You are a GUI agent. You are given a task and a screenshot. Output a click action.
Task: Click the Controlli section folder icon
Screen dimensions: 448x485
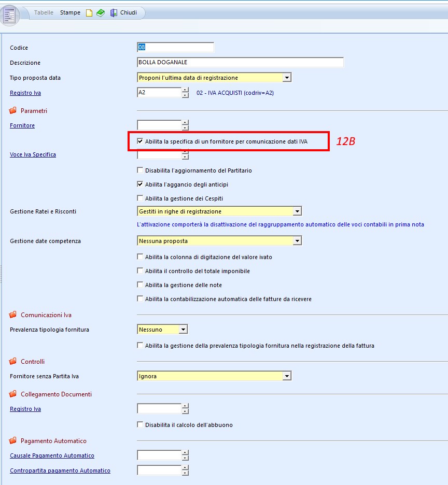(x=13, y=361)
